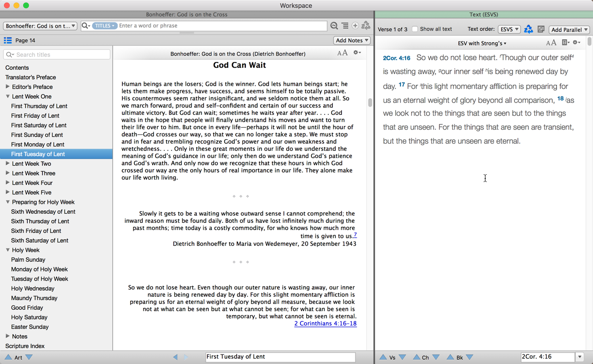Click the search history clock icon

click(334, 26)
